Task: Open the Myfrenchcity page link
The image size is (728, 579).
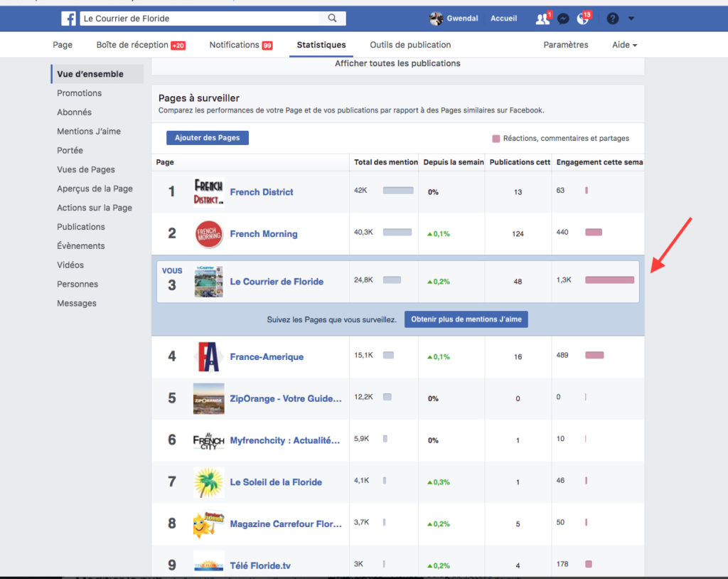Action: pyautogui.click(x=285, y=440)
